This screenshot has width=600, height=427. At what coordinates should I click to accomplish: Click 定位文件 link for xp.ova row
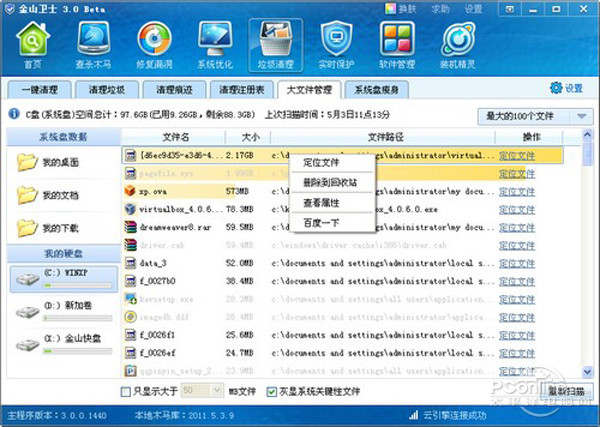(517, 191)
